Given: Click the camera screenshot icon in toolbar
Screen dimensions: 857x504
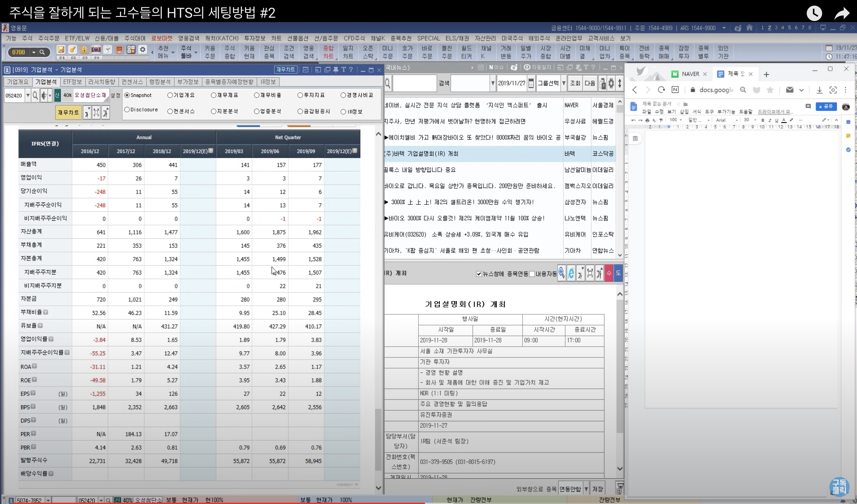Looking at the screenshot, I should (96, 50).
